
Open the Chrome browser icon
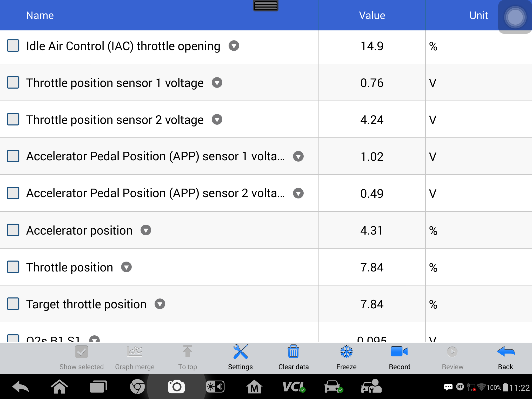tap(137, 387)
